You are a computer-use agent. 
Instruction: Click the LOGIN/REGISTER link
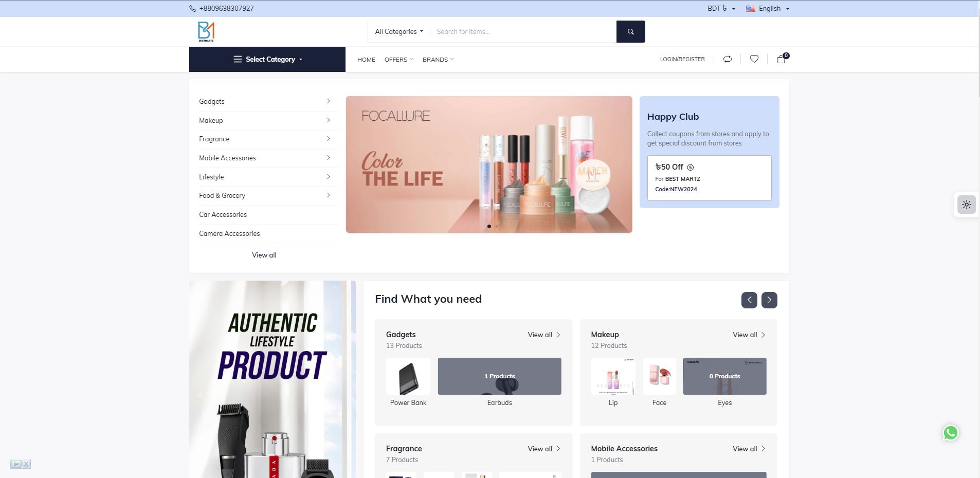[682, 59]
